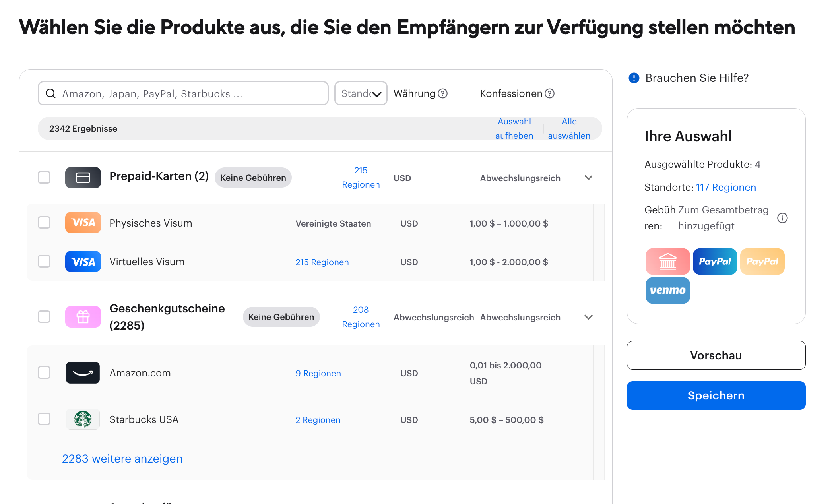The height and width of the screenshot is (504, 834).
Task: Click the blue PayPal icon in selection
Action: point(714,262)
